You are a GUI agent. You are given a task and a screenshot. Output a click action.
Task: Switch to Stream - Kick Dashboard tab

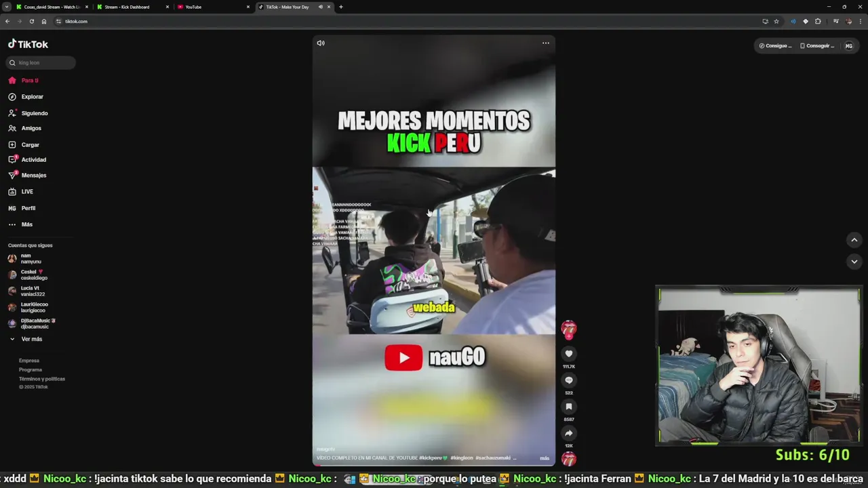click(132, 7)
